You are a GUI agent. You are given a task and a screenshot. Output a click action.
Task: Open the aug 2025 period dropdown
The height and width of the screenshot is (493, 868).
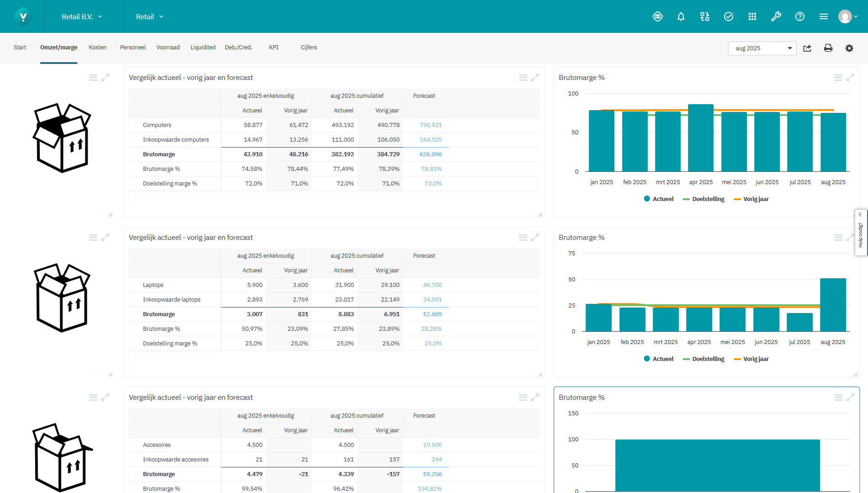click(x=761, y=48)
